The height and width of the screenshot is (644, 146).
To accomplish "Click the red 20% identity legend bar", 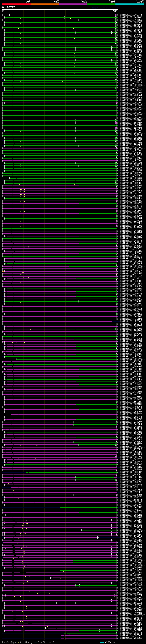I will [16, 4].
